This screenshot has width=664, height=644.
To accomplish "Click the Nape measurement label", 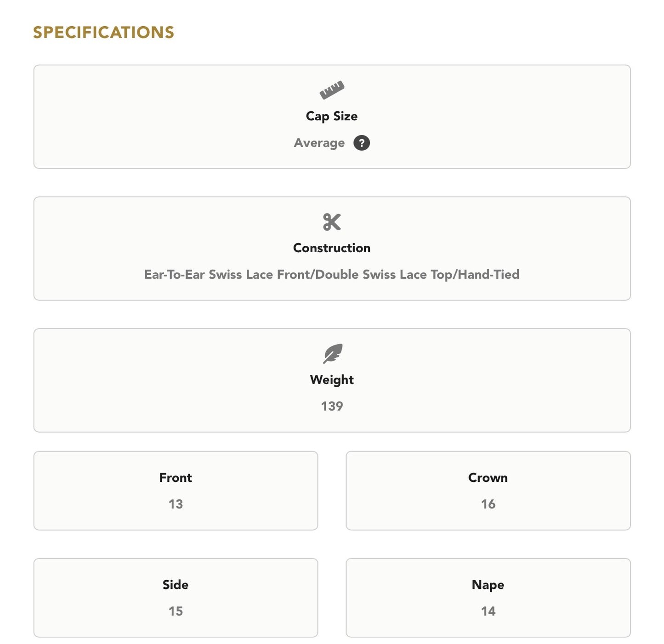I will pyautogui.click(x=488, y=585).
